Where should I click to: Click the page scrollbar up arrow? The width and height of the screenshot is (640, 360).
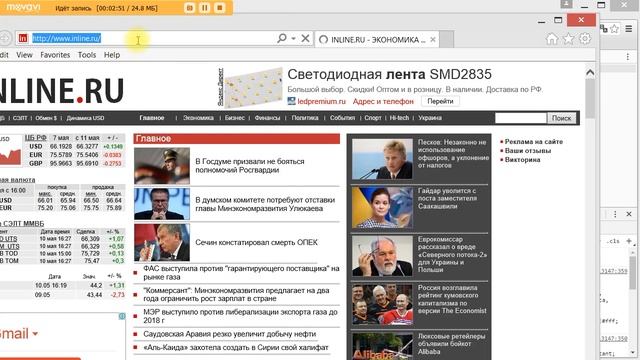590,73
